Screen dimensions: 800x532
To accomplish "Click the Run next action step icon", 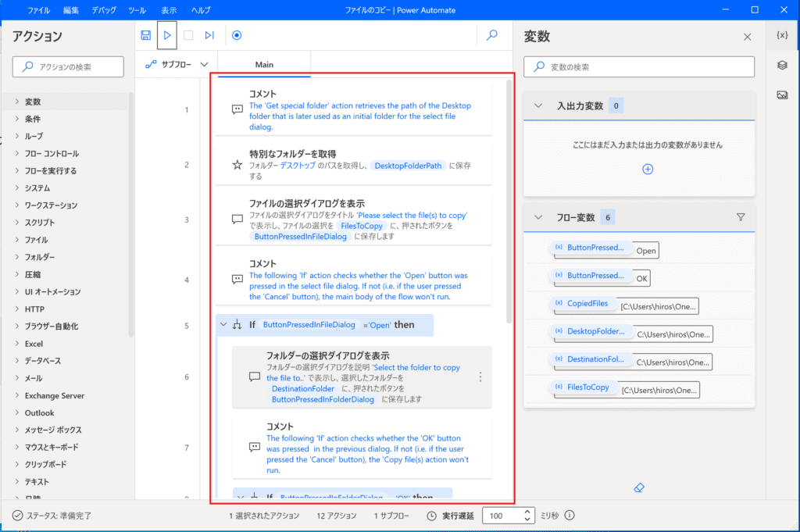I will [209, 35].
